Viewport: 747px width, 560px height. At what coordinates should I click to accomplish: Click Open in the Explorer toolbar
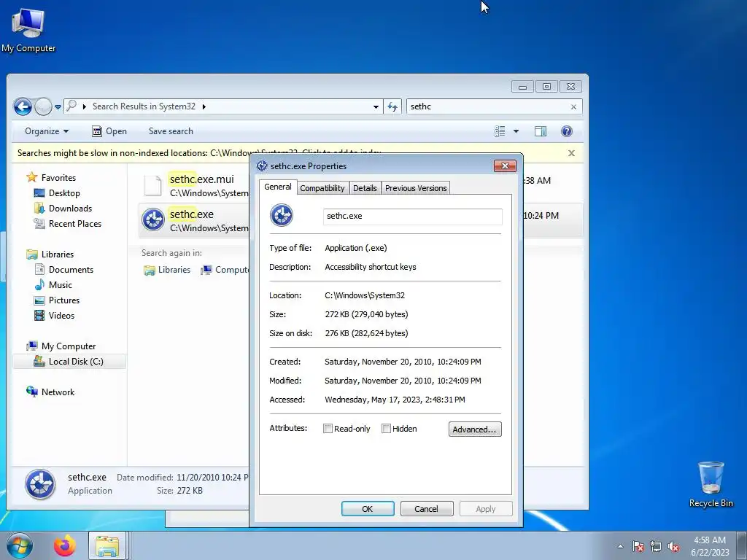pyautogui.click(x=109, y=131)
